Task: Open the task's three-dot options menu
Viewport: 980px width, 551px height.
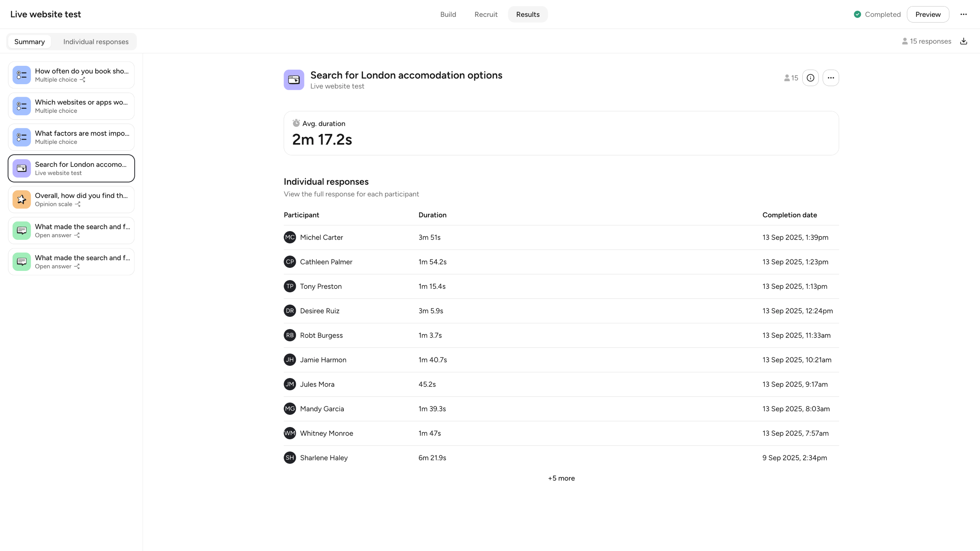Action: (x=830, y=78)
